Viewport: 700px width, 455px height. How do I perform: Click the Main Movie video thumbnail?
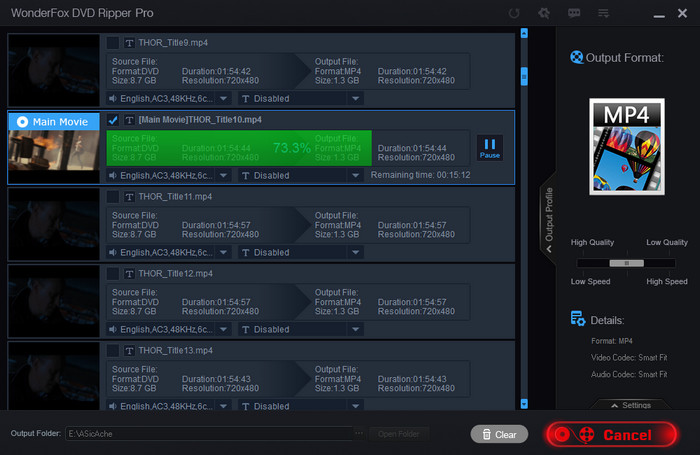(54, 150)
